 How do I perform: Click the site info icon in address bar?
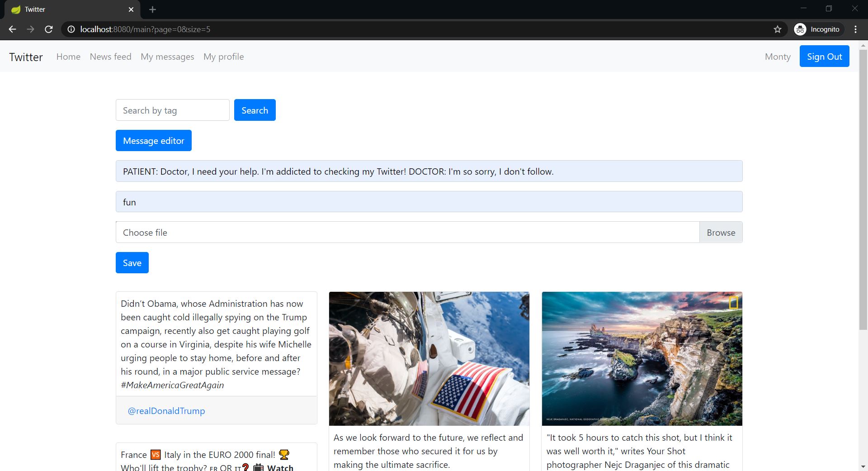pyautogui.click(x=71, y=29)
